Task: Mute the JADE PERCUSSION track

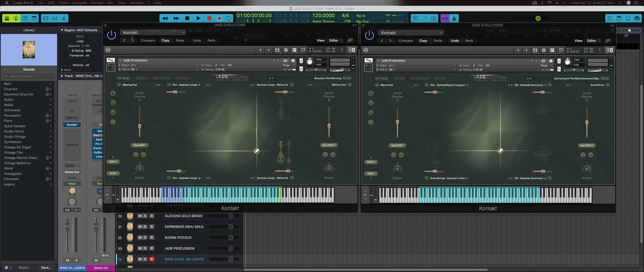Action: [140, 248]
